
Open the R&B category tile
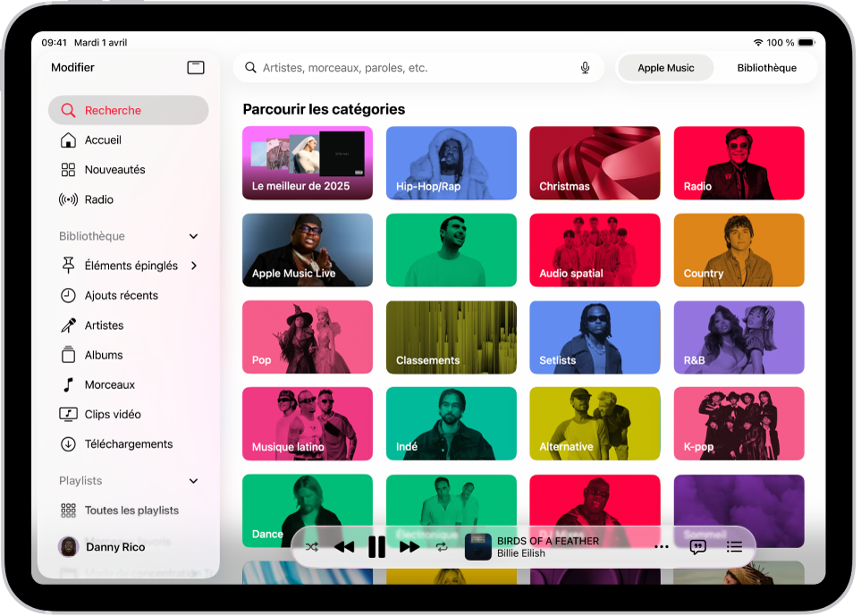click(739, 337)
